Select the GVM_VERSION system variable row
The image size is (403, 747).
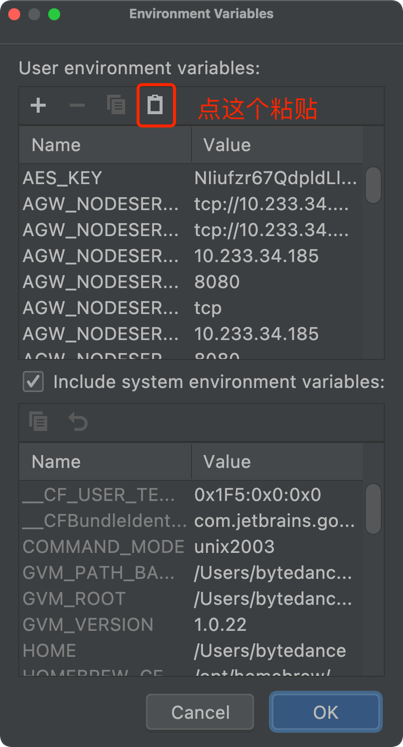[x=191, y=625]
